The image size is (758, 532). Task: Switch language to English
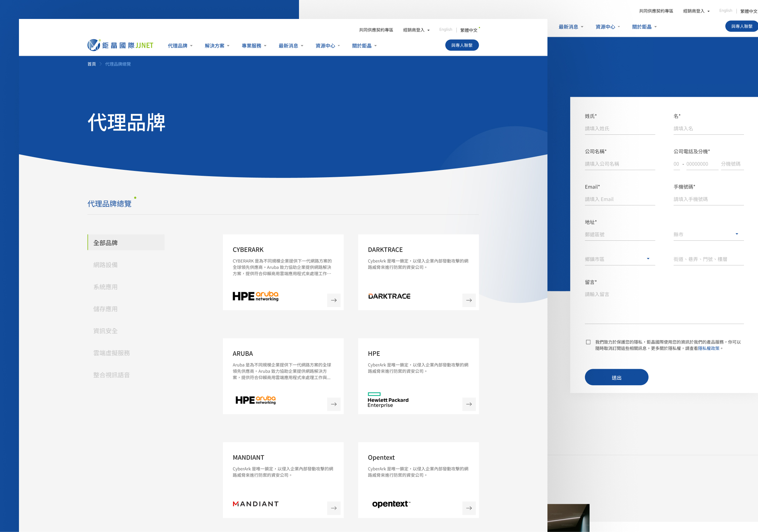click(445, 29)
